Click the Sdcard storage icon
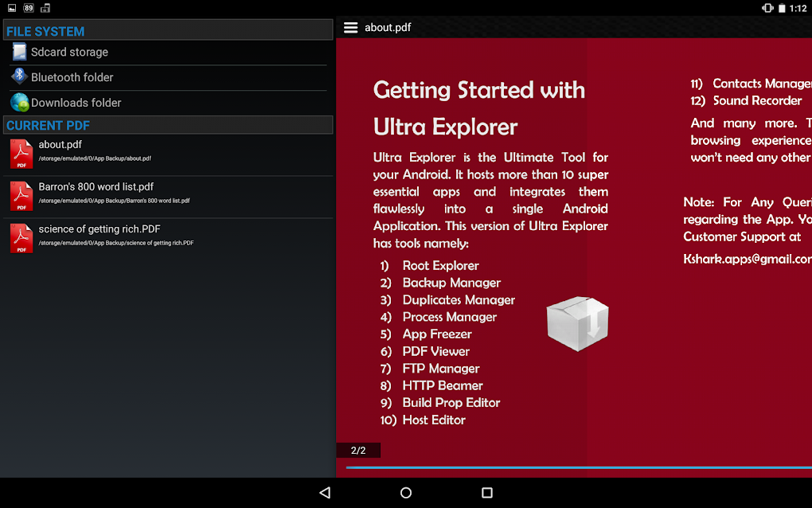The height and width of the screenshot is (508, 812). pos(19,52)
